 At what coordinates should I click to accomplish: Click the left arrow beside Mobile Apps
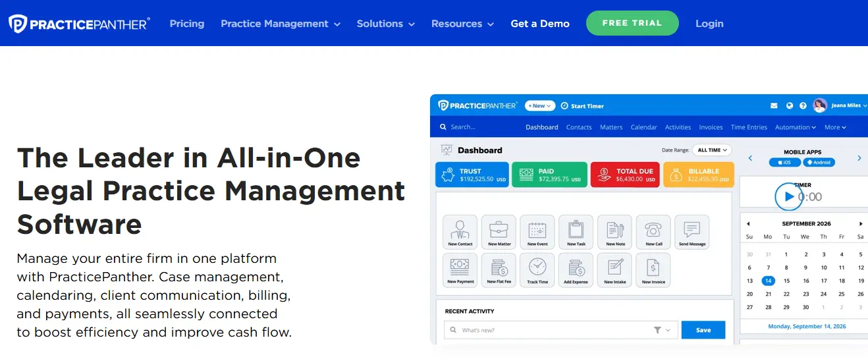coord(750,158)
